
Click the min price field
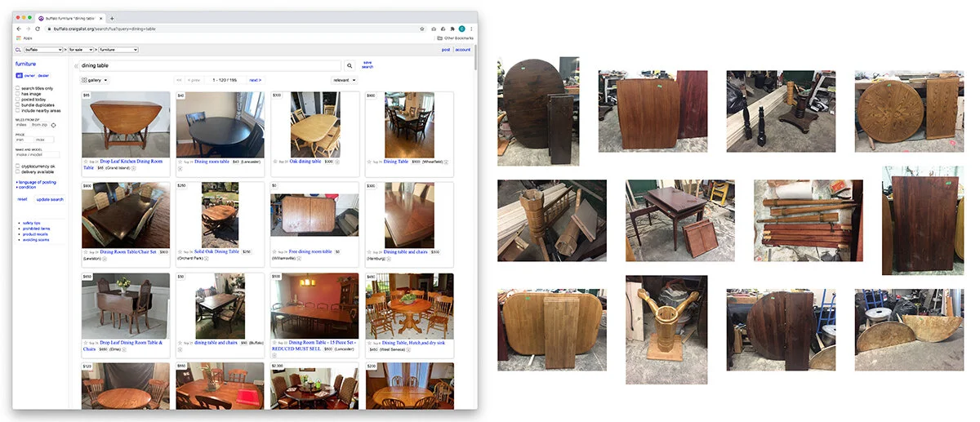(x=25, y=140)
